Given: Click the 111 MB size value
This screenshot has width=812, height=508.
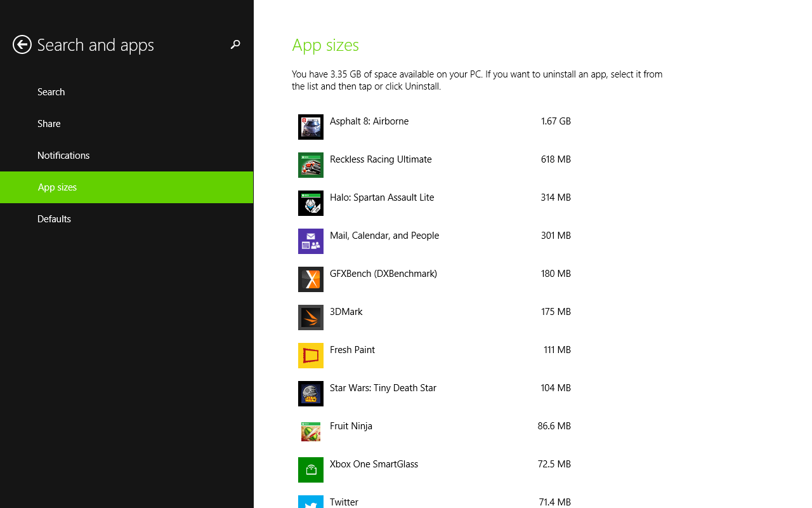Looking at the screenshot, I should (x=557, y=350).
